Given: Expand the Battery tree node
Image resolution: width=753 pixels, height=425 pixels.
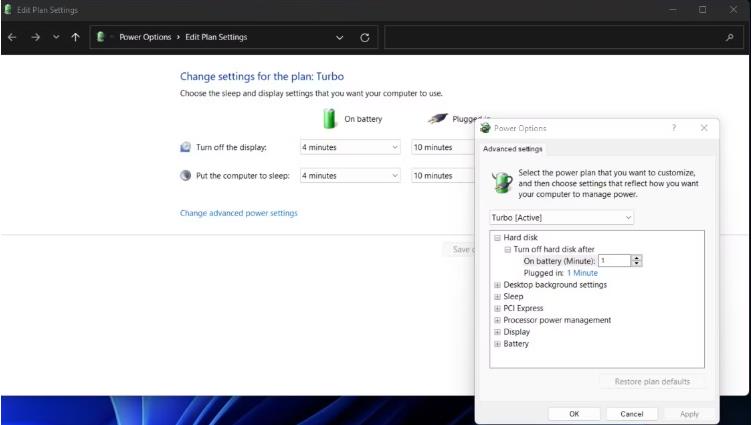Looking at the screenshot, I should coord(498,344).
